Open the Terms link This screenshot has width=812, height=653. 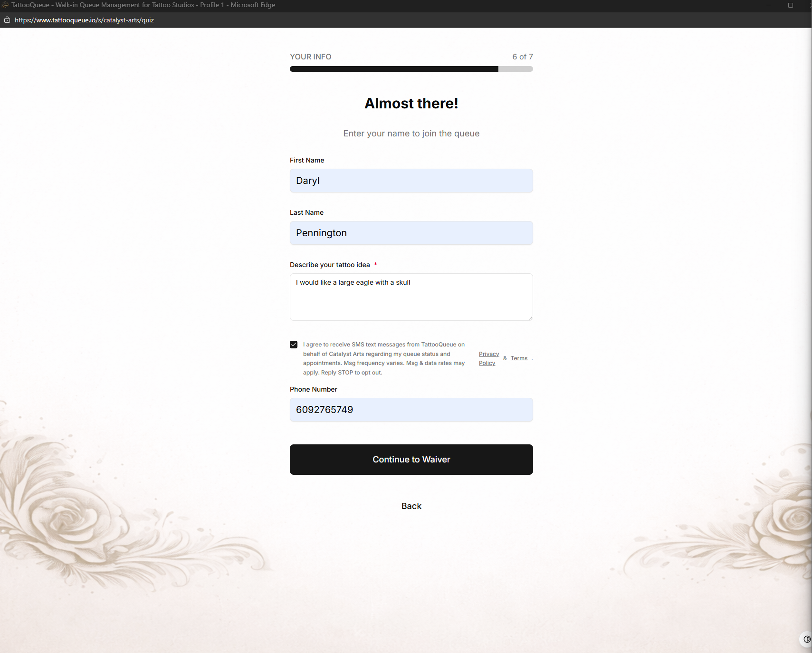(x=519, y=358)
